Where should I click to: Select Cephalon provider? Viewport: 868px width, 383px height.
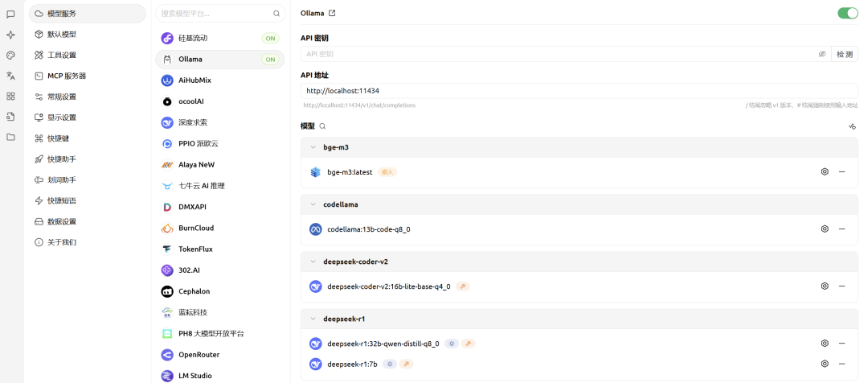pyautogui.click(x=219, y=291)
